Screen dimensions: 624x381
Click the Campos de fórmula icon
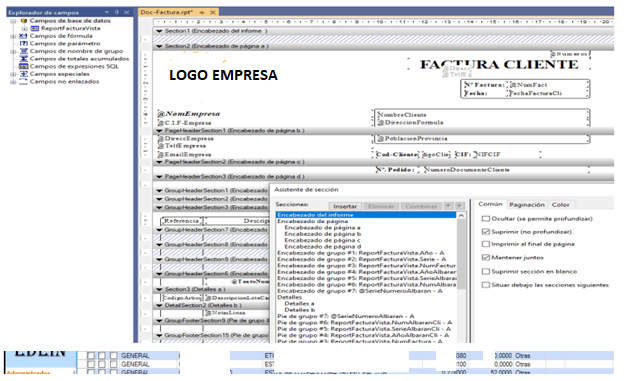click(x=23, y=36)
